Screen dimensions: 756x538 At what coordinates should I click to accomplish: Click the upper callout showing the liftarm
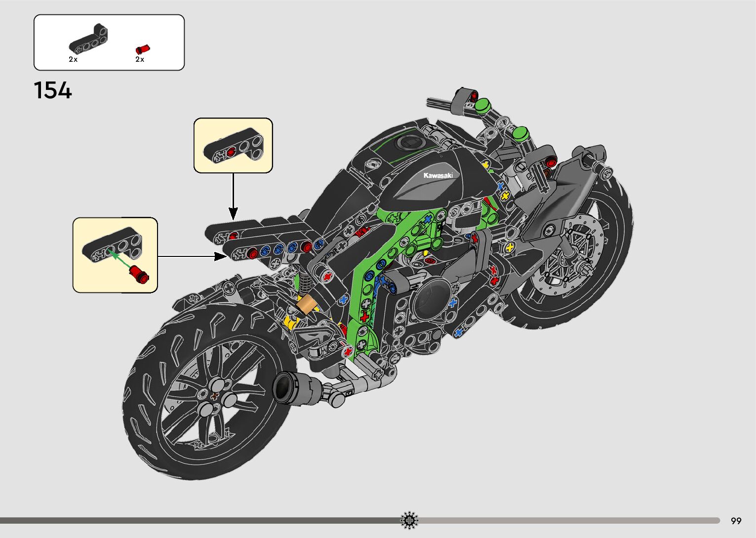[233, 145]
